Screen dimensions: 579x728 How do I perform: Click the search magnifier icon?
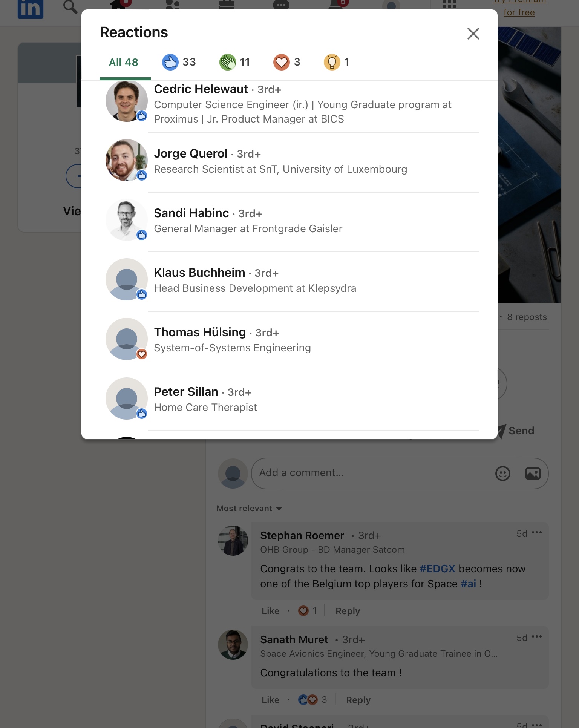[70, 7]
